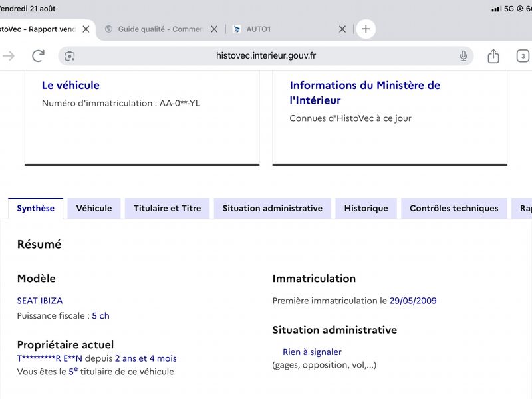The width and height of the screenshot is (532, 399).
Task: Close the HistoVec Rapport tab
Action: pyautogui.click(x=86, y=29)
